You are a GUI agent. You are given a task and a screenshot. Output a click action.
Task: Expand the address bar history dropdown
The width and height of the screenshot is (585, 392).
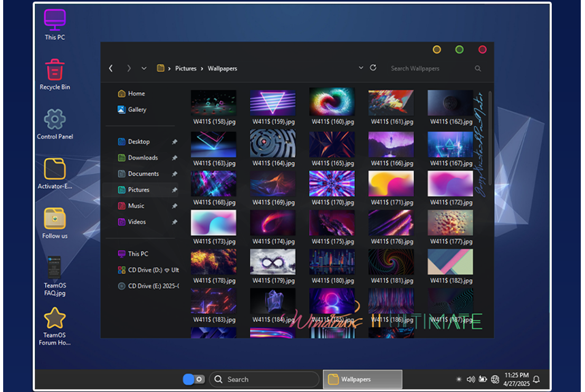point(361,68)
